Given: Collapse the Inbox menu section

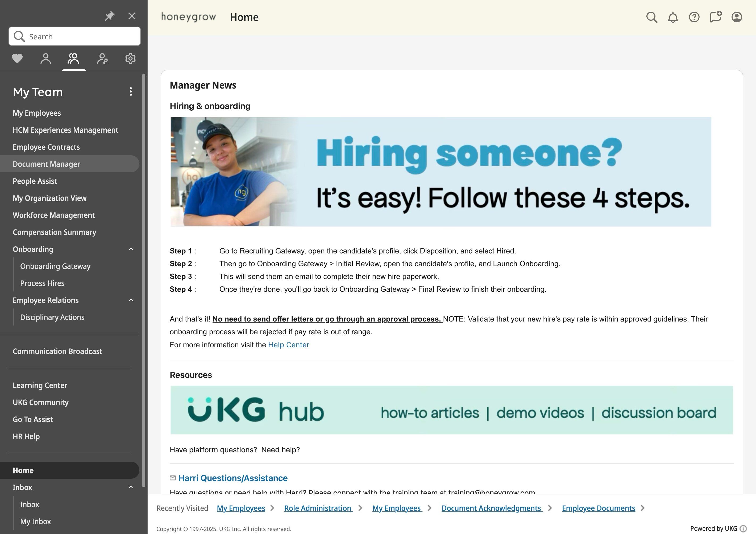Looking at the screenshot, I should [131, 487].
